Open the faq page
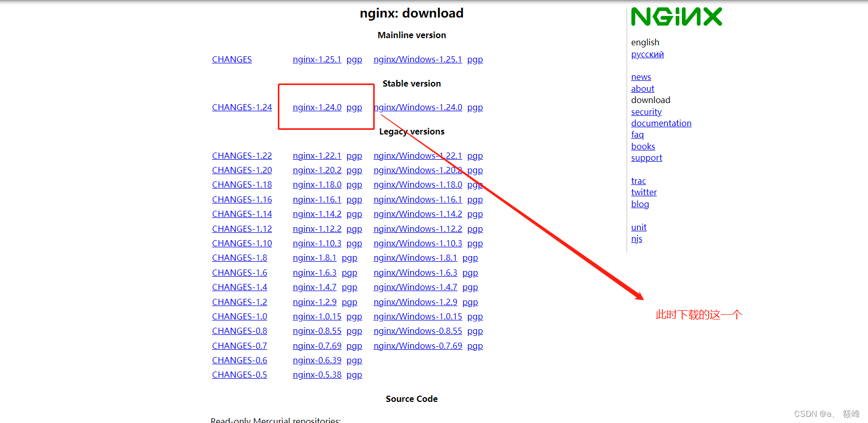This screenshot has width=868, height=423. (x=638, y=134)
